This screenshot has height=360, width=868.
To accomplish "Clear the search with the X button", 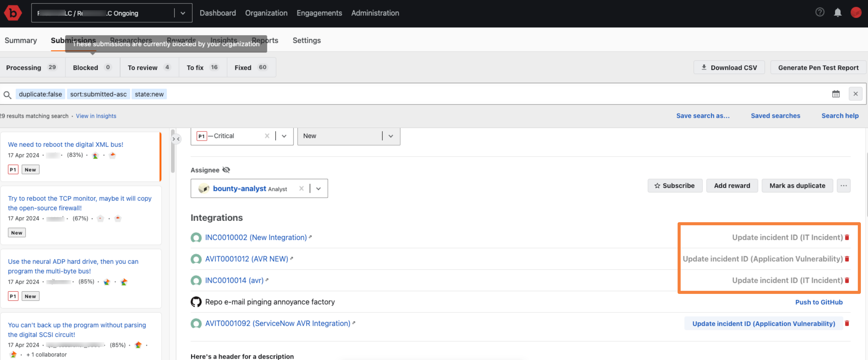I will click(855, 94).
